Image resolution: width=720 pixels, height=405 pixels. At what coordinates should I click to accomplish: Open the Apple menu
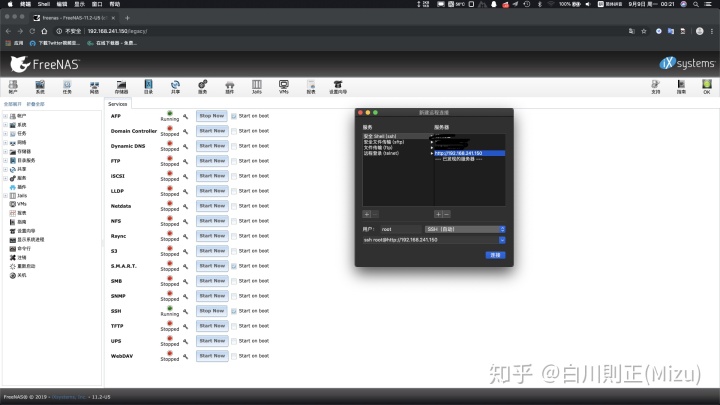click(10, 4)
